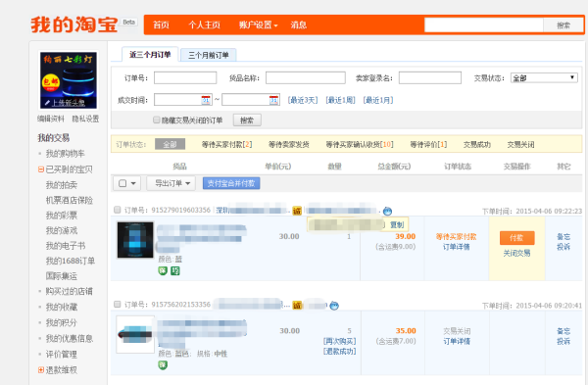Click gold seller badge on order 915279019603356
The height and width of the screenshot is (385, 588).
coord(297,211)
